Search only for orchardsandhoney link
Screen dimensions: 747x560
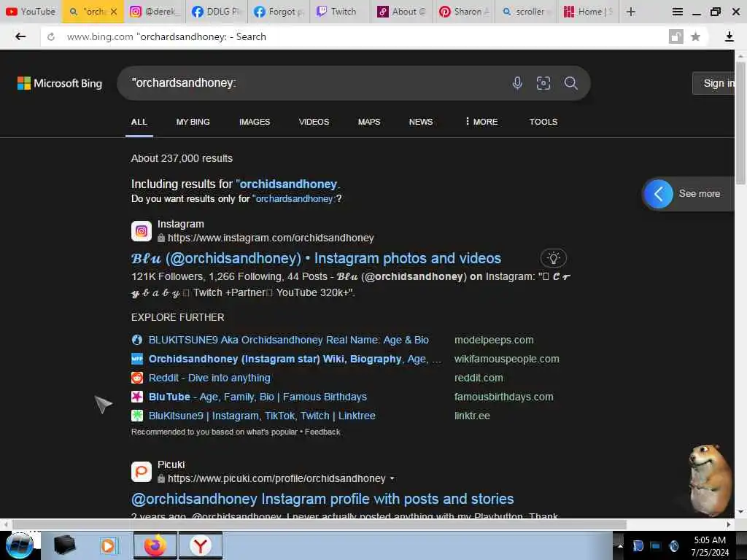pos(295,198)
